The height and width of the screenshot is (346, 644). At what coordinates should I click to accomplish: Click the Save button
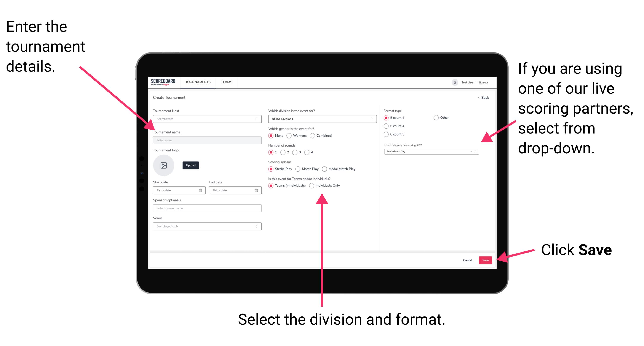coord(486,260)
